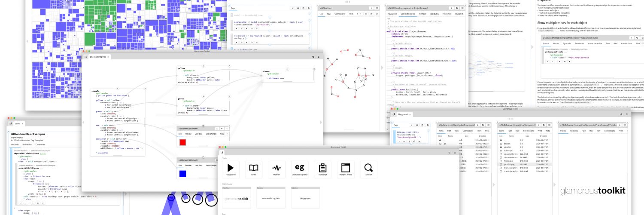Screen dimensions: 644x215
Task: Select gtoolkit.png file row
Action: pyautogui.click(x=525, y=164)
